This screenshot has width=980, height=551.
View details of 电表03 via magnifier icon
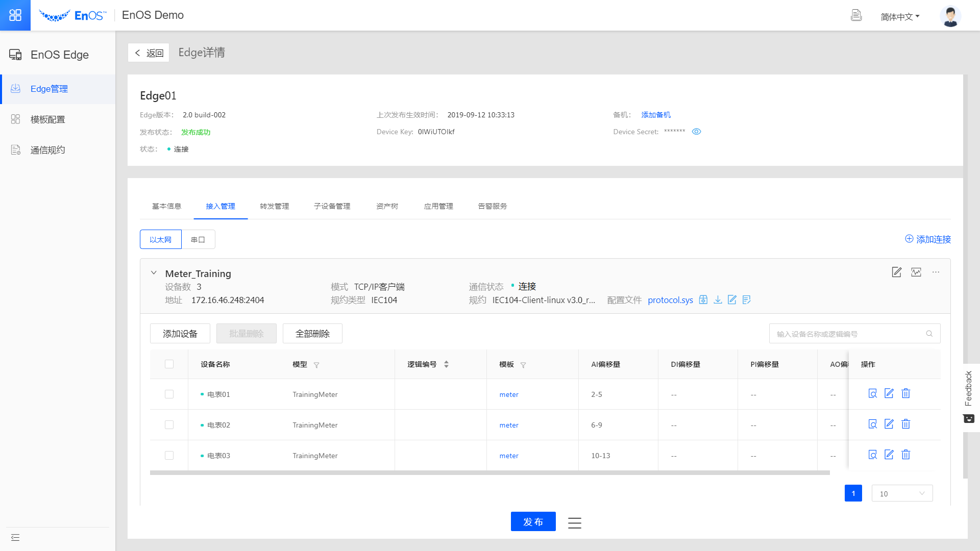point(872,455)
